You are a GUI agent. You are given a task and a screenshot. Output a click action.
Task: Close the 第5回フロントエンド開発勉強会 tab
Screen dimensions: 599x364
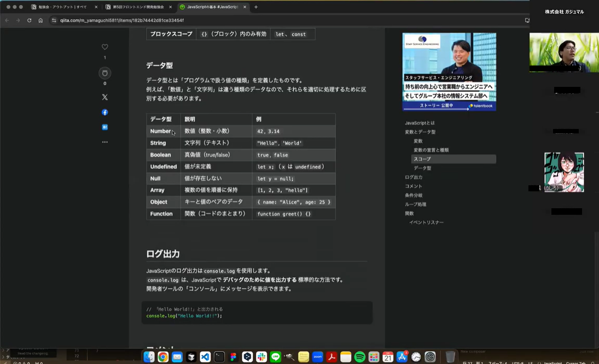click(x=170, y=7)
